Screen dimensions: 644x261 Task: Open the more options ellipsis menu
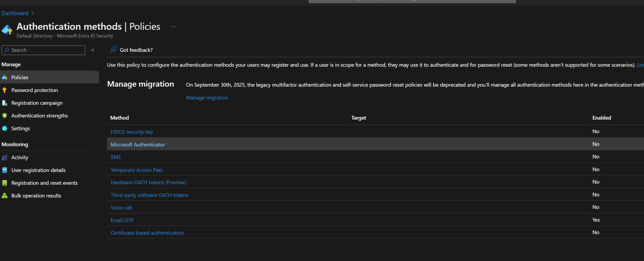tap(173, 27)
